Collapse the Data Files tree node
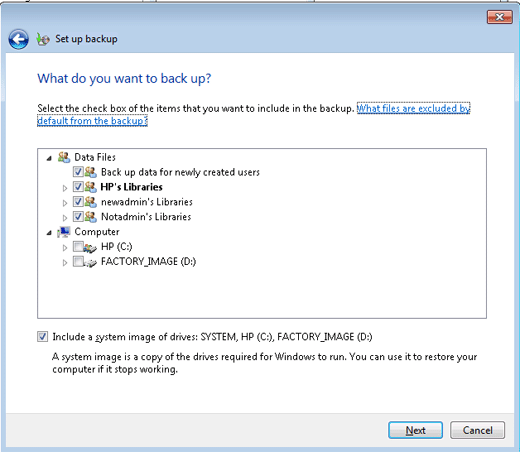520x452 pixels. (49, 158)
